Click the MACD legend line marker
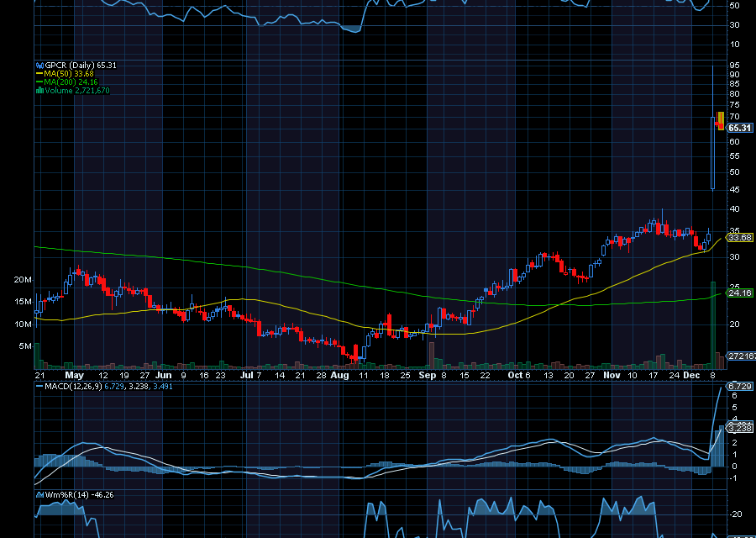Screen dimensions: 756x538 point(39,386)
